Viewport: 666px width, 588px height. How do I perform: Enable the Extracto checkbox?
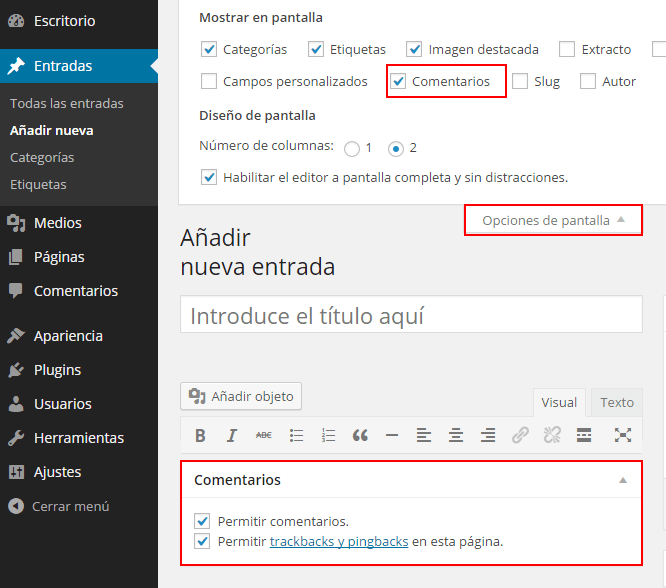[x=567, y=49]
